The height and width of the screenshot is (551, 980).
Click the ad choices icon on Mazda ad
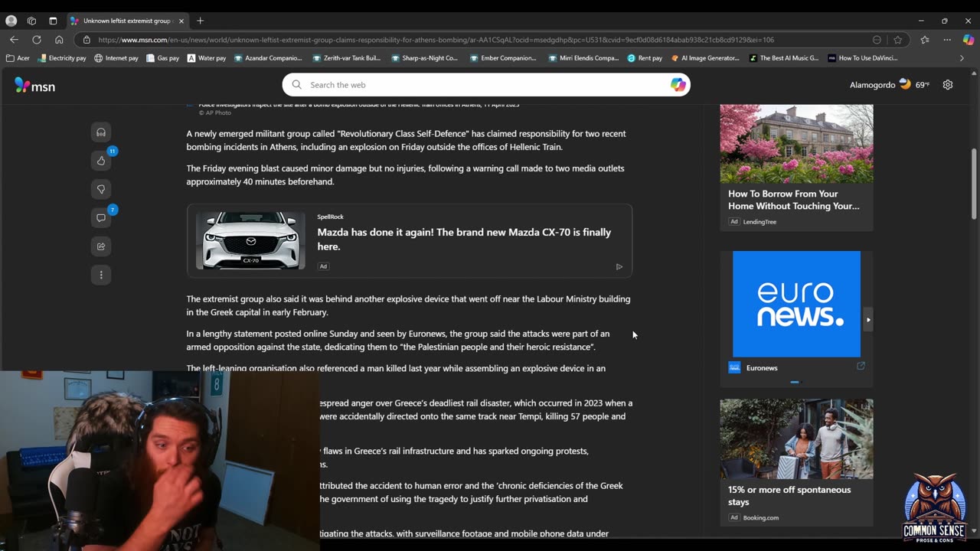619,266
